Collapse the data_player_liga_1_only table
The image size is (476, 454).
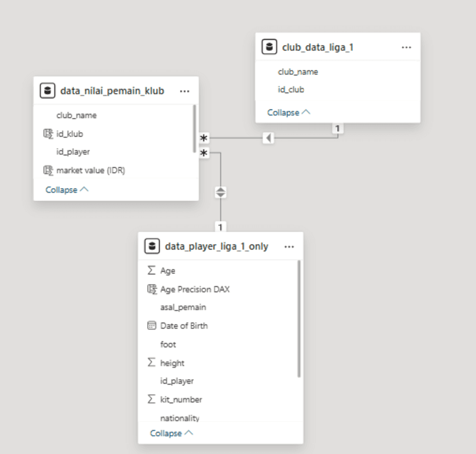172,433
